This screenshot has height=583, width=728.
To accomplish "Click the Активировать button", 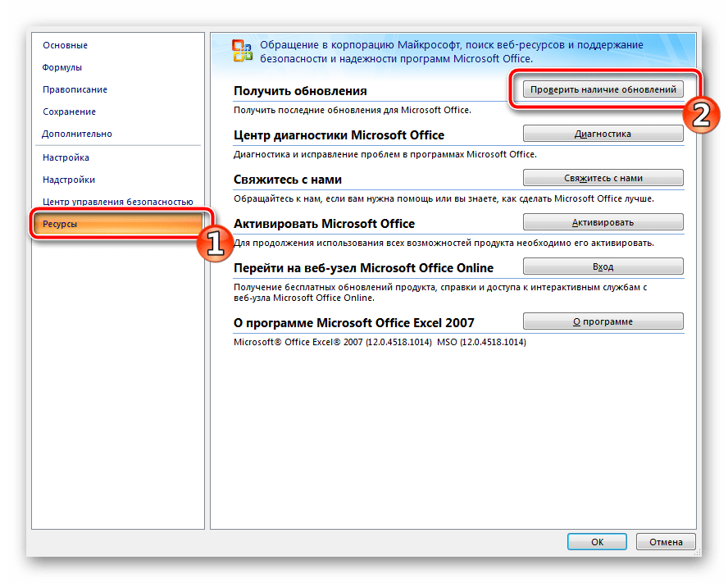I will 603,222.
